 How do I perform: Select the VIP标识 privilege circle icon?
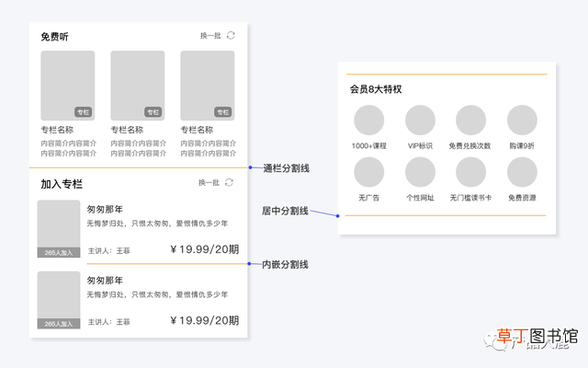pos(420,121)
